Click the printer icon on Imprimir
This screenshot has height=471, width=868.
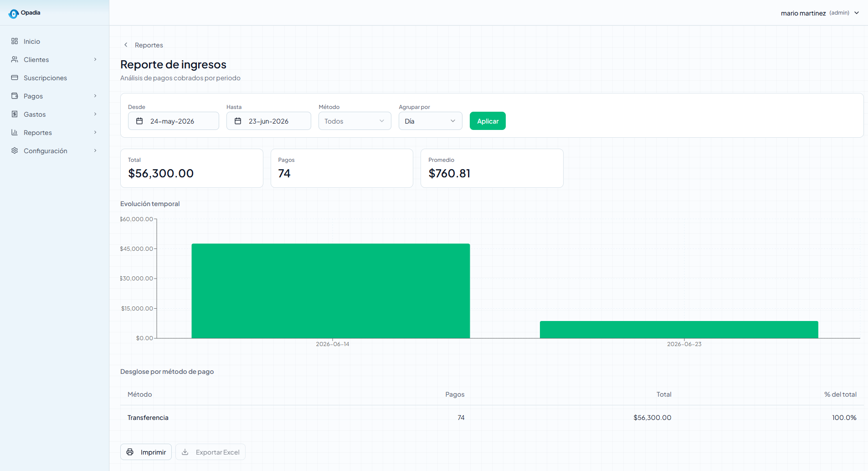point(130,452)
